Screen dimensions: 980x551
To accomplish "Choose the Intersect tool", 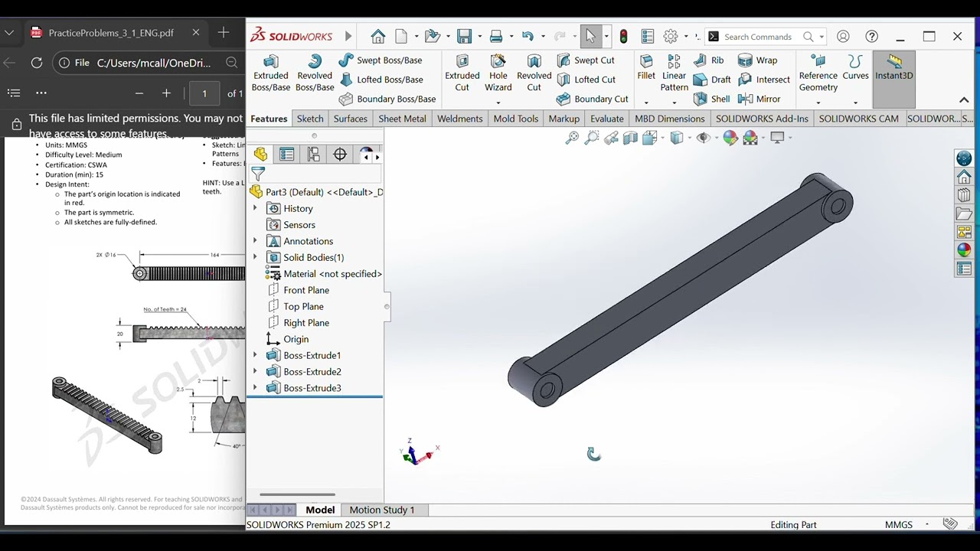I will [764, 80].
